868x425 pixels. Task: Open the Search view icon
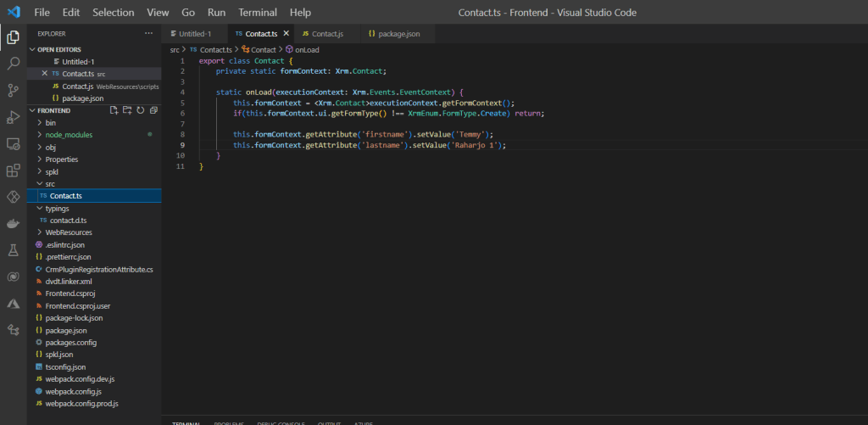14,64
